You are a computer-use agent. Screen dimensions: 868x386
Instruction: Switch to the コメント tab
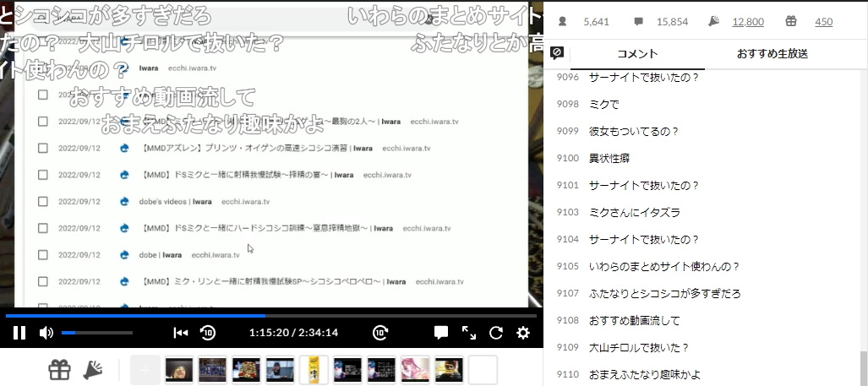pyautogui.click(x=636, y=53)
